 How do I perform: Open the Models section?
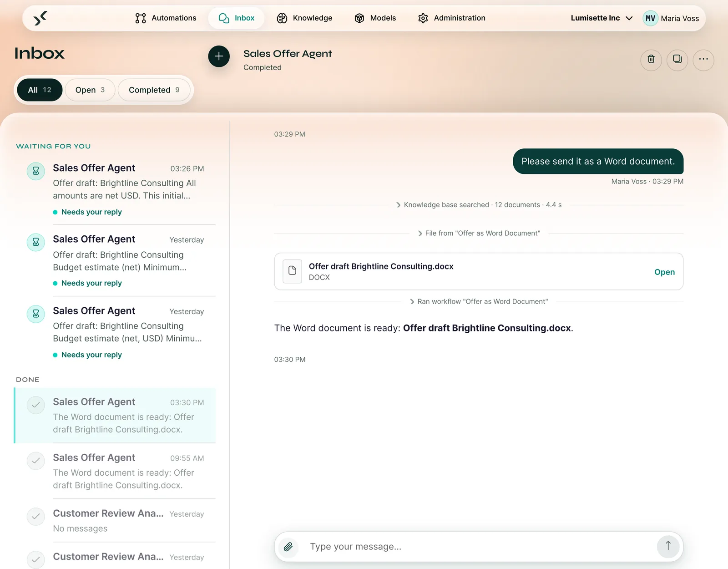tap(375, 18)
